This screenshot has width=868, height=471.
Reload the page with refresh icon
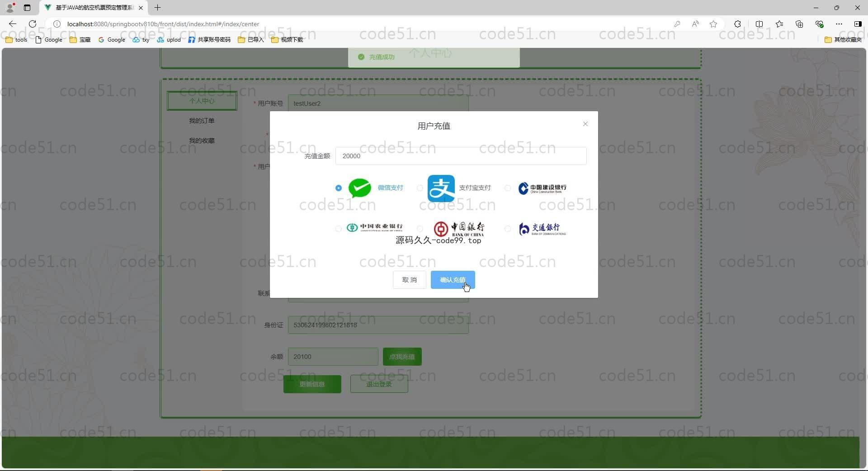tap(33, 24)
